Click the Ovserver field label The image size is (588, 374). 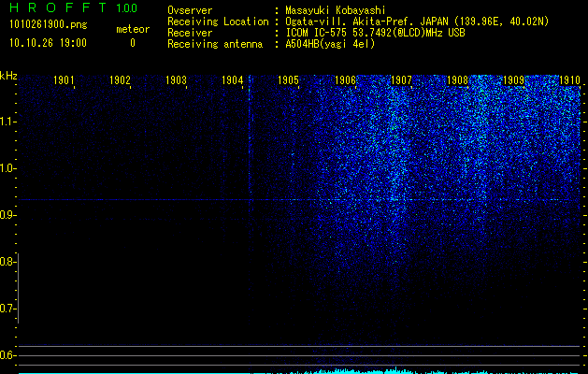190,10
